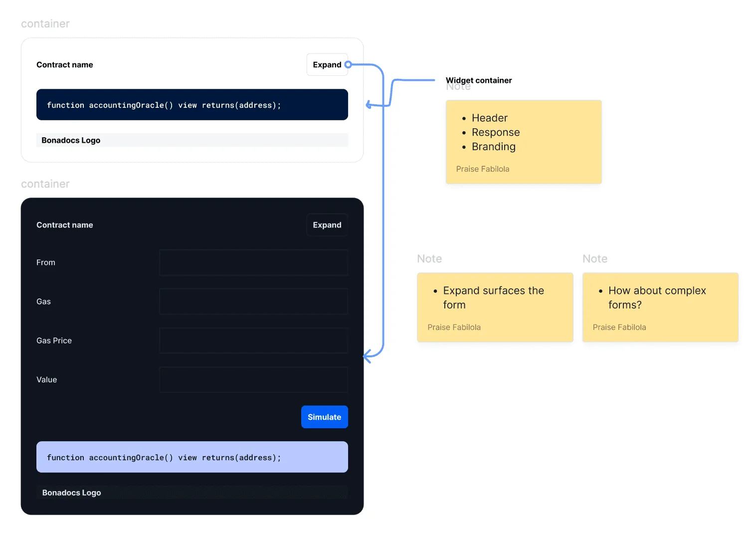Select container frame label above light widget

coord(45,23)
